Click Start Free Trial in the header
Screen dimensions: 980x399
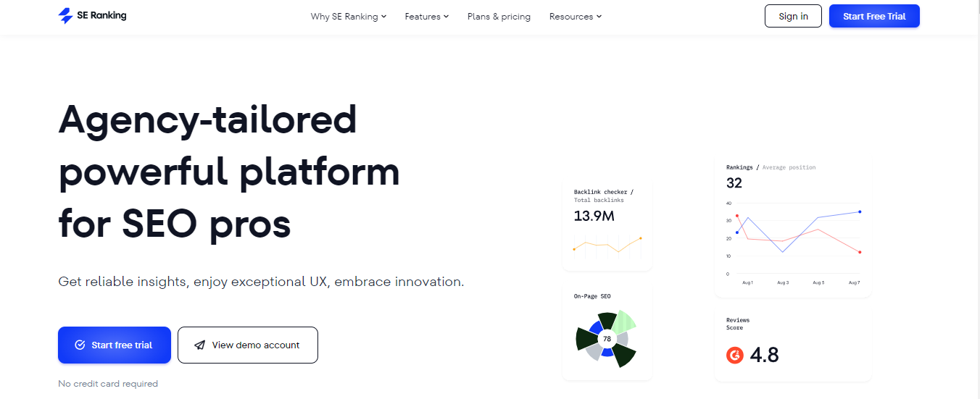coord(874,16)
